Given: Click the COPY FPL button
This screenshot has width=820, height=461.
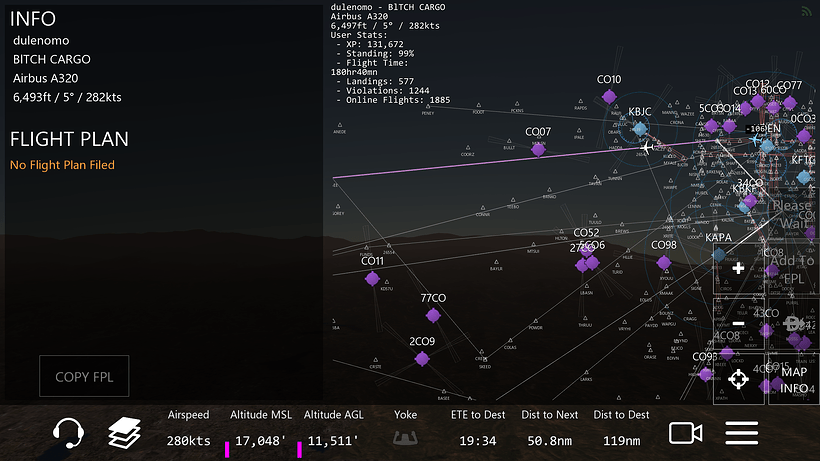Looking at the screenshot, I should 84,376.
